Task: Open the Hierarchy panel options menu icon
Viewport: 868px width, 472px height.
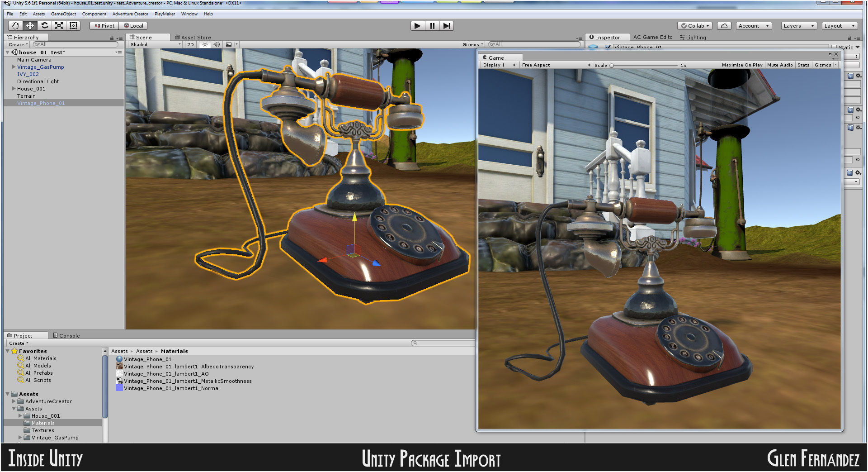Action: point(119,38)
